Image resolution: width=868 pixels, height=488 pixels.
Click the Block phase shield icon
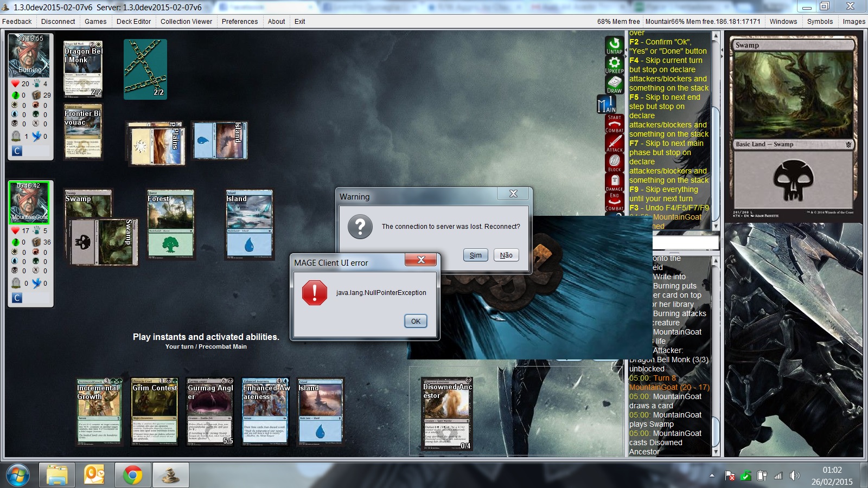[x=614, y=163]
